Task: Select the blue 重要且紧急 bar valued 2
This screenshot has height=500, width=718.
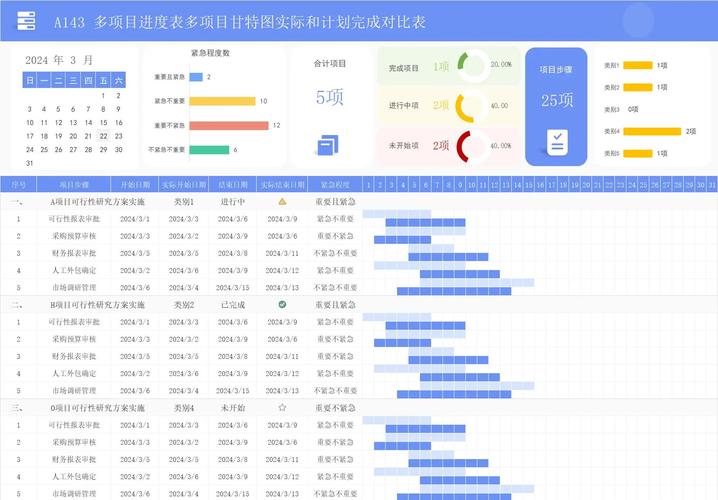Action: [196, 77]
